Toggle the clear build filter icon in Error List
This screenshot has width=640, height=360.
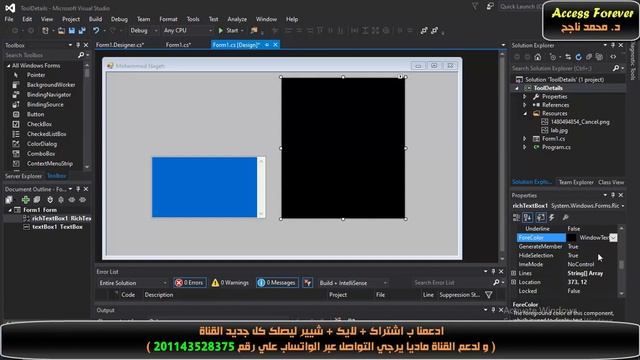[x=307, y=282]
